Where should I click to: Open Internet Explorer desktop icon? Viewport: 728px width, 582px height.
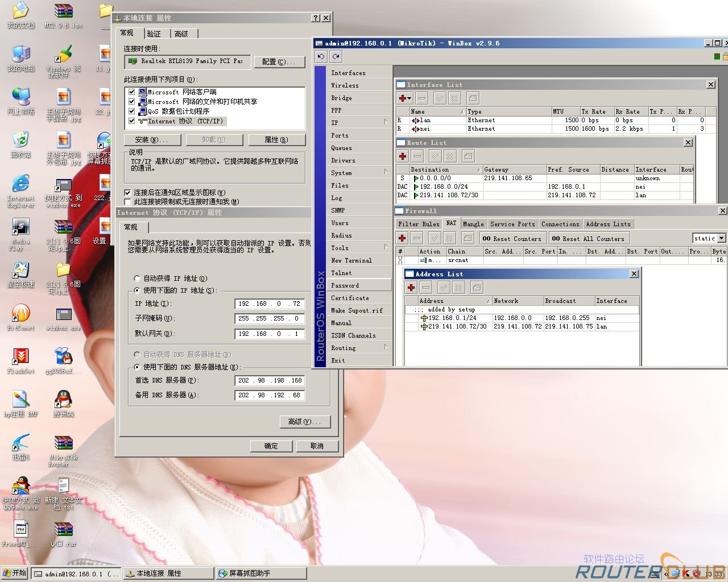click(21, 192)
